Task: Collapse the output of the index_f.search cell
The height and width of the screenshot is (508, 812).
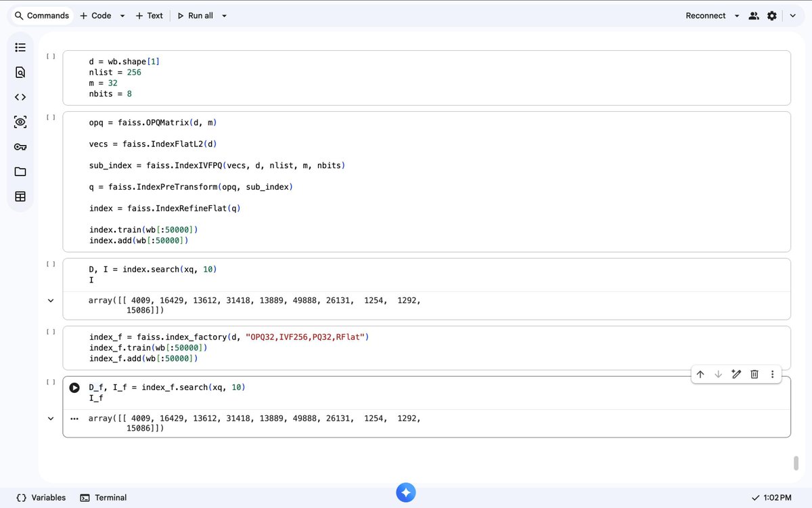Action: point(51,419)
